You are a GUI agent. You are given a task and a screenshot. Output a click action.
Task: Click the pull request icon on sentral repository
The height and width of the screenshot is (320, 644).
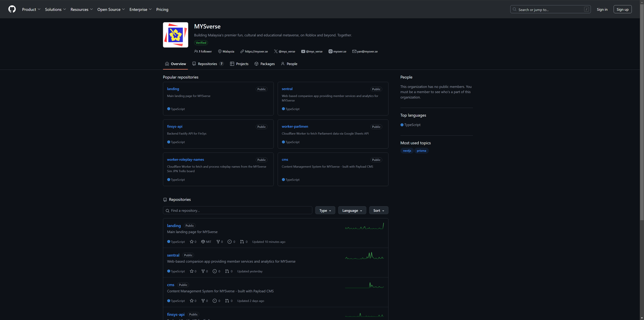(x=227, y=271)
